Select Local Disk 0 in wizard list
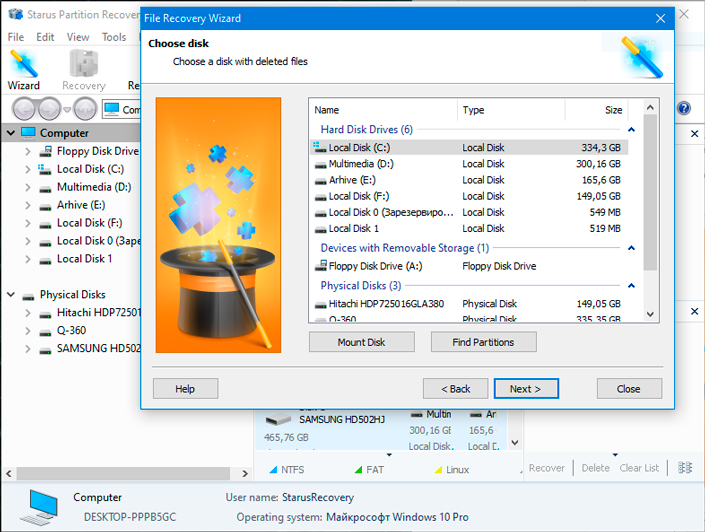The height and width of the screenshot is (532, 705). click(468, 212)
